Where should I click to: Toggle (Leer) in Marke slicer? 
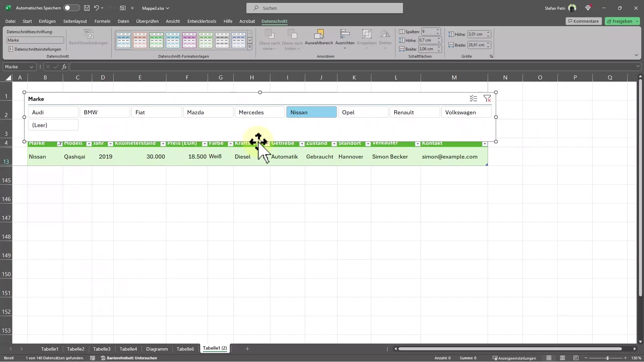pyautogui.click(x=53, y=125)
